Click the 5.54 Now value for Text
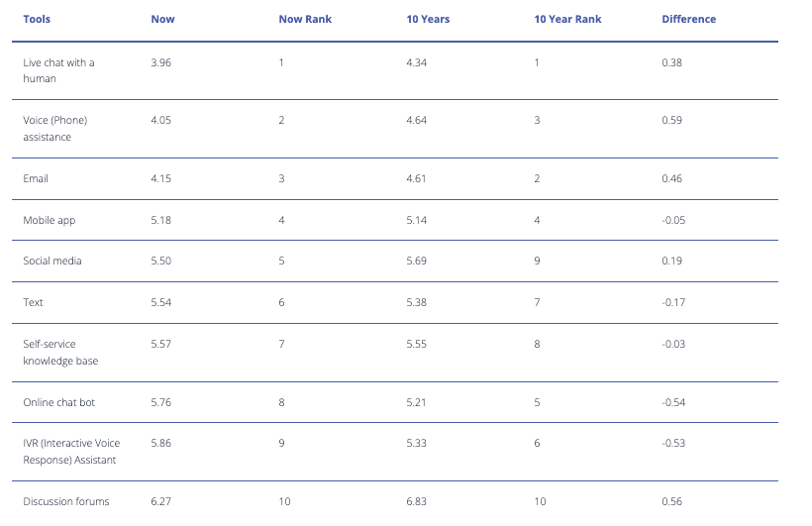Image resolution: width=812 pixels, height=526 pixels. pos(161,303)
